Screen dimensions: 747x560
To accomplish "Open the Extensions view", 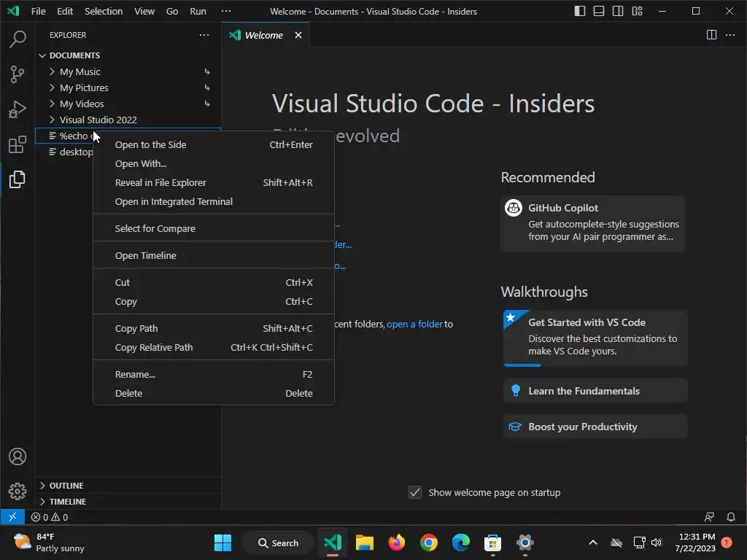I will coord(18,145).
